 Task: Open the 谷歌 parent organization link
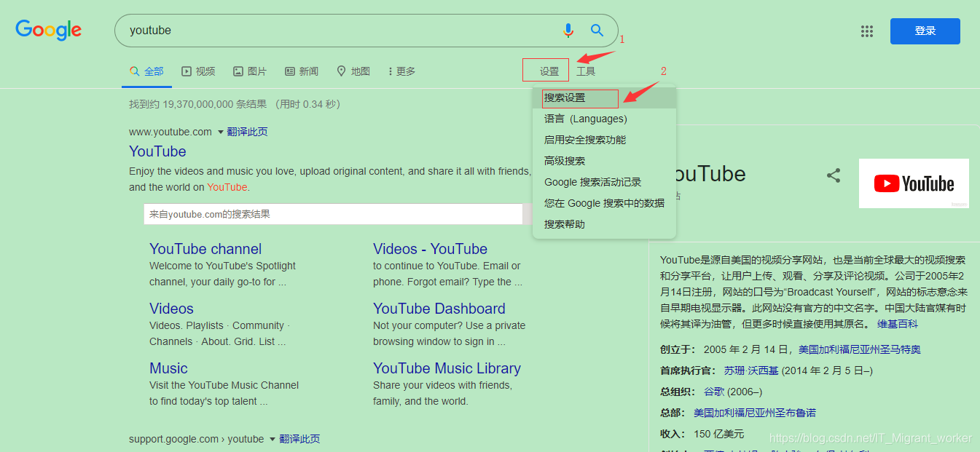714,392
